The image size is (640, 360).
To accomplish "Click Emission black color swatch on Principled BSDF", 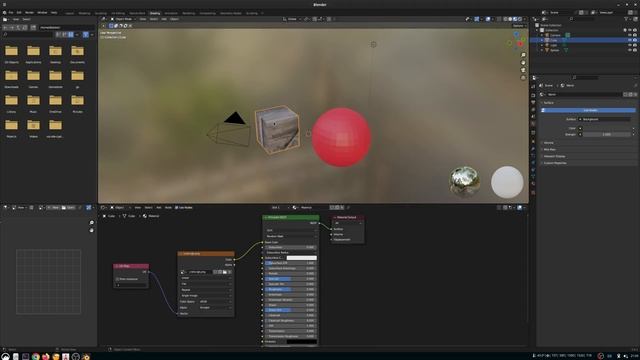I will point(302,342).
